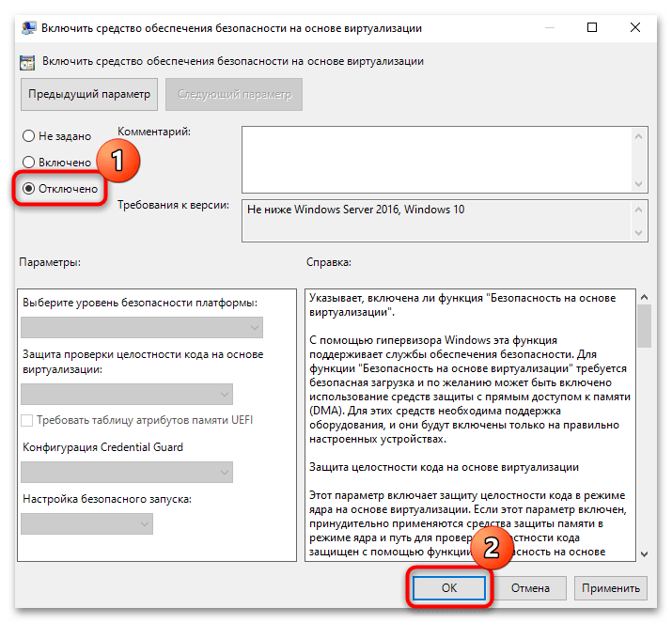Close the policy dialog window
Screen dimensions: 672x623
click(x=635, y=28)
